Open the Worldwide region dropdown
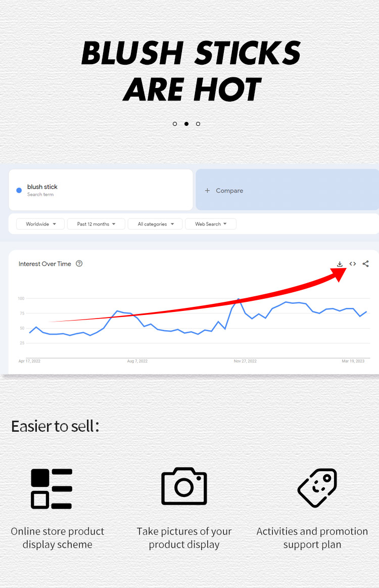Screen dimensions: 379x588 [x=40, y=224]
